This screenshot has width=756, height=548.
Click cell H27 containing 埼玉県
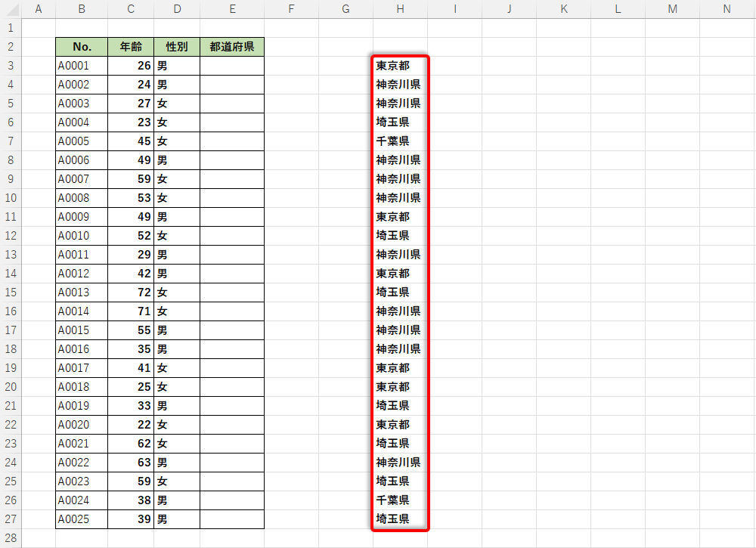(400, 519)
